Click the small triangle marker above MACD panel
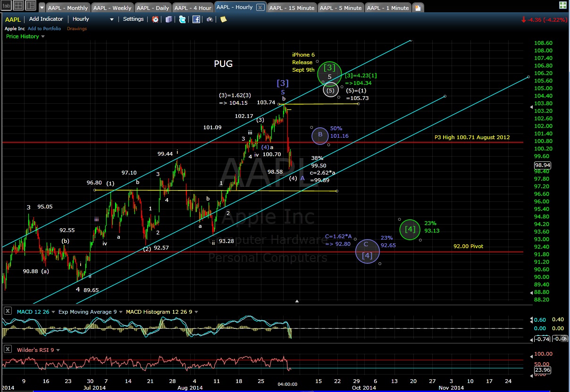The width and height of the screenshot is (570, 392). point(297,300)
